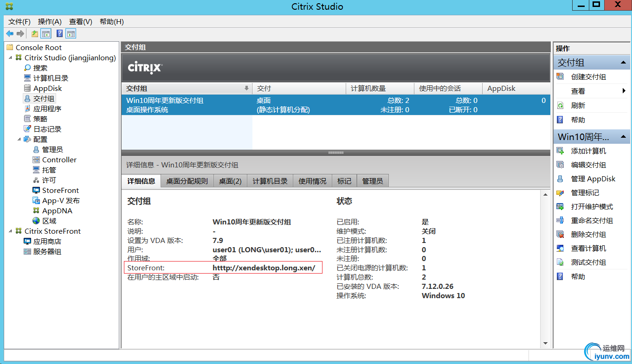Click the Show/Hide Console Tree toolbar icon
Viewport: 632px width, 364px height.
(45, 33)
